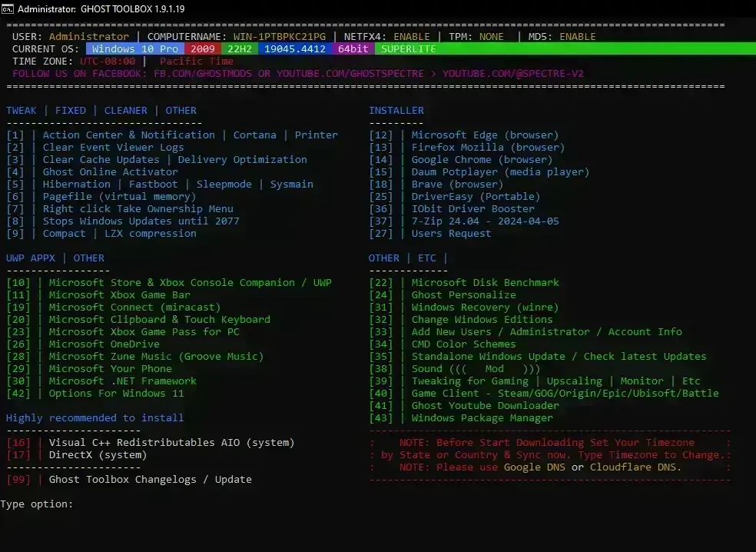The width and height of the screenshot is (756, 552).
Task: Click 'Microsoft .NET Framework' entry
Action: [x=101, y=381]
